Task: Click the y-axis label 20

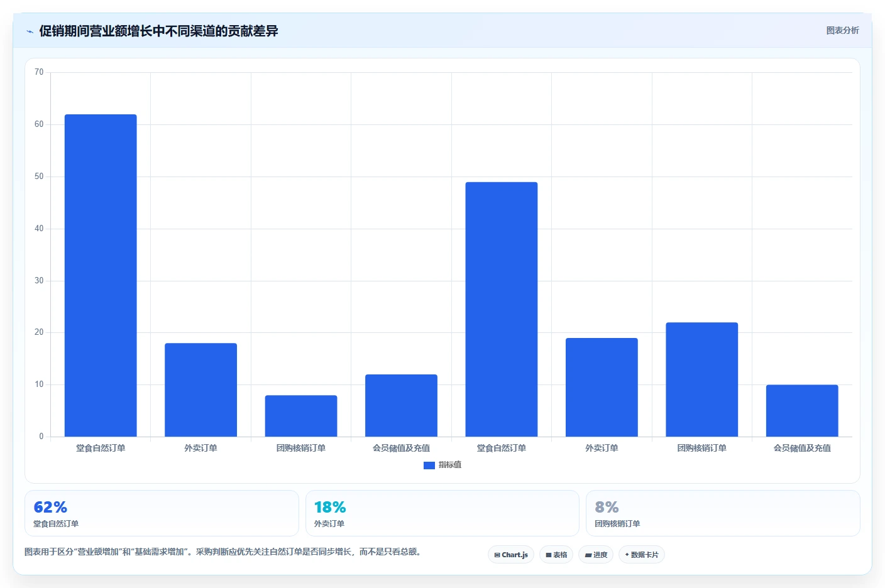Action: pos(39,332)
